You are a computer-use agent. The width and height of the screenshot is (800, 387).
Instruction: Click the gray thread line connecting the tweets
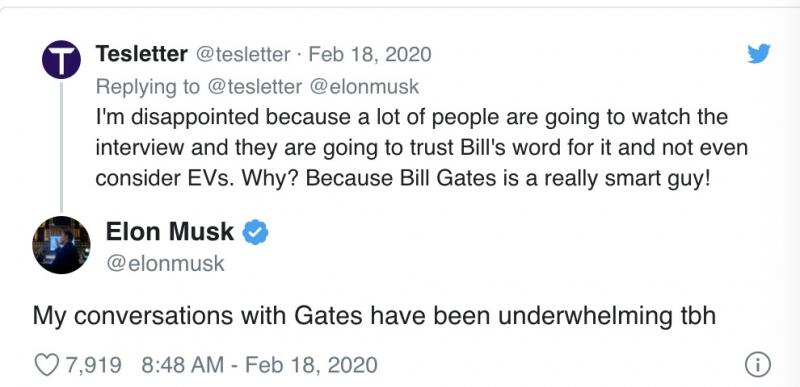(x=61, y=147)
